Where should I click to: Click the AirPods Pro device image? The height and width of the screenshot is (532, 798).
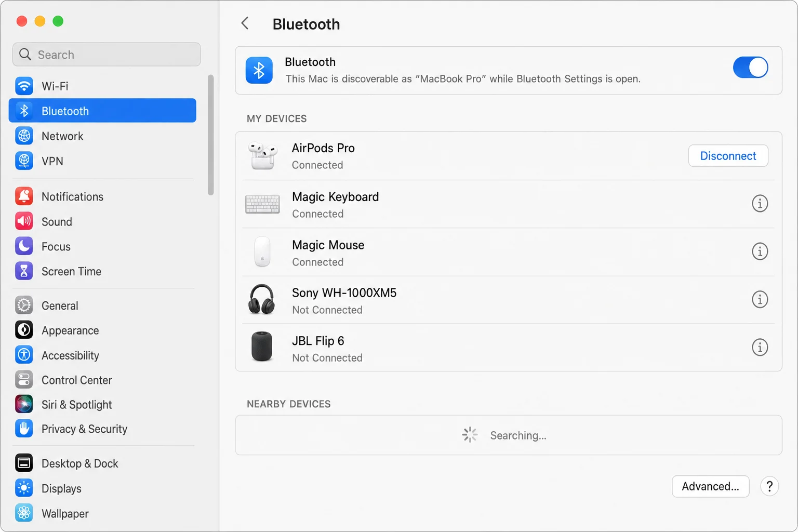pos(262,156)
